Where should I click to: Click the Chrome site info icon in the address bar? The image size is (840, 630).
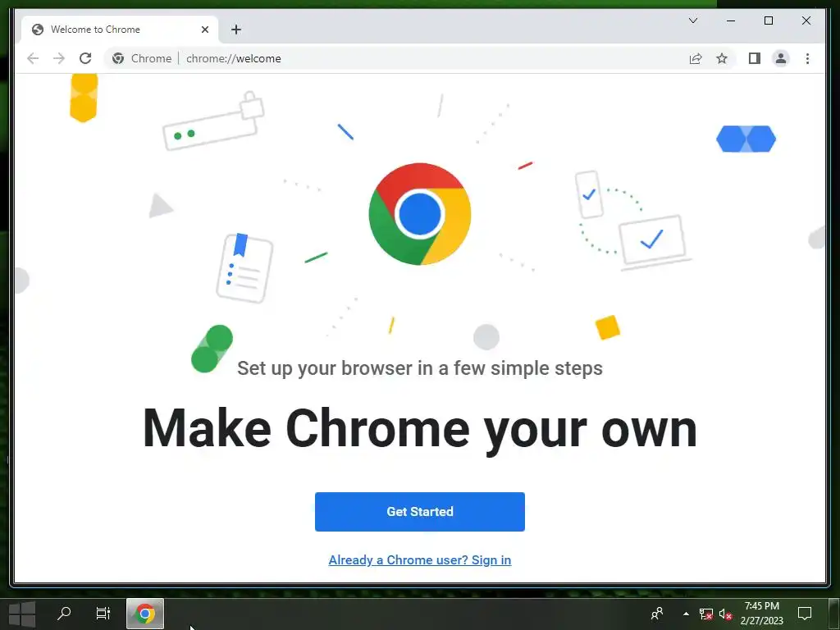pos(118,58)
